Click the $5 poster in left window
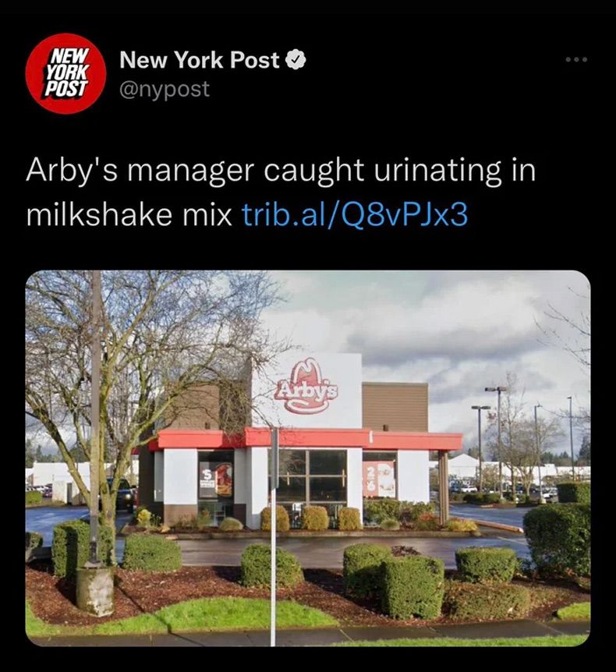This screenshot has height=672, width=616. pos(216,479)
